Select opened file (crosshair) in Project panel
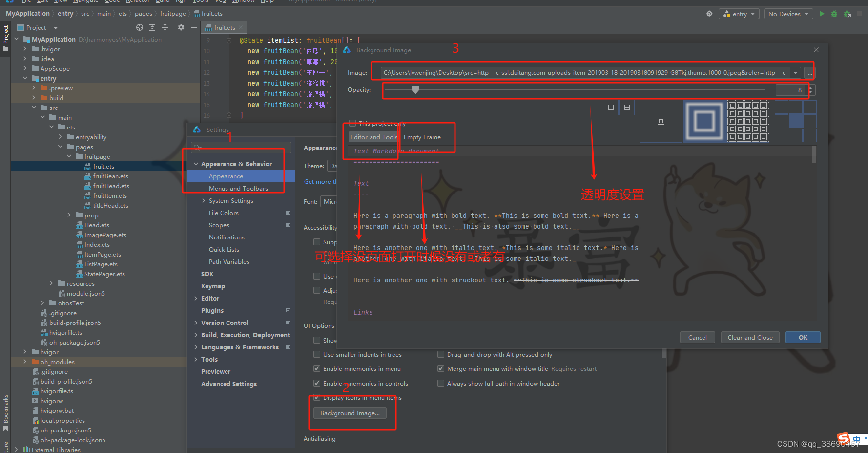Viewport: 868px width, 453px height. coord(140,27)
